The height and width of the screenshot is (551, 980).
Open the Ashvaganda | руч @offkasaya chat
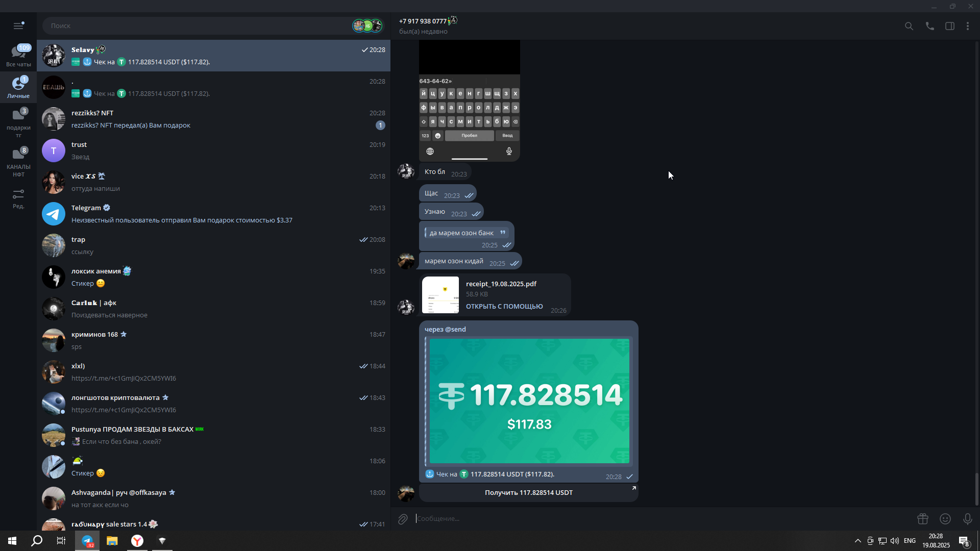click(213, 498)
